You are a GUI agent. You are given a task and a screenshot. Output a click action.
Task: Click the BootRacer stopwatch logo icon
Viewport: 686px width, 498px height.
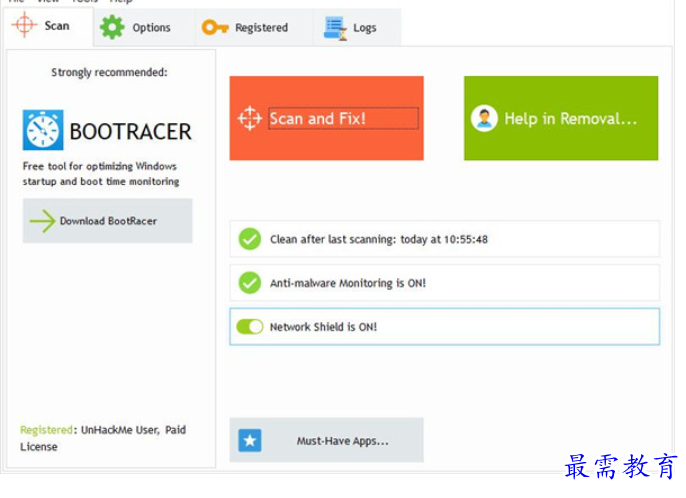43,130
